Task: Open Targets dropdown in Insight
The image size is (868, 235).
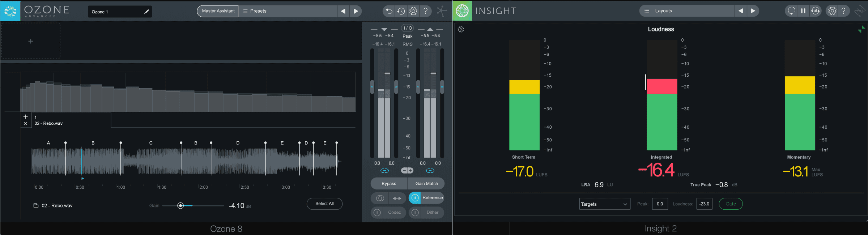Action: [x=605, y=204]
